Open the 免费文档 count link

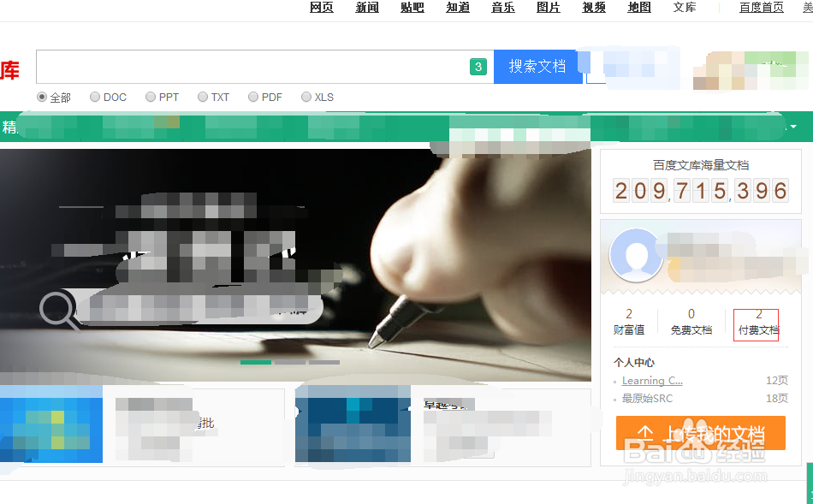(691, 323)
